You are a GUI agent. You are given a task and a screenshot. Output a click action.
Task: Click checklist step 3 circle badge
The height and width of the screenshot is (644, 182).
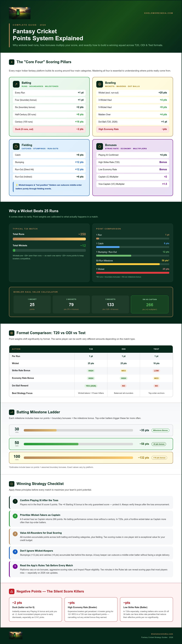click(15, 534)
